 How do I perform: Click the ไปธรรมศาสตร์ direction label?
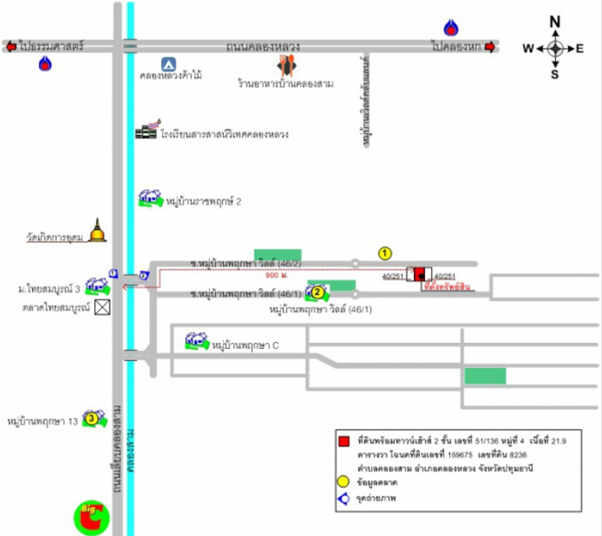(x=51, y=46)
